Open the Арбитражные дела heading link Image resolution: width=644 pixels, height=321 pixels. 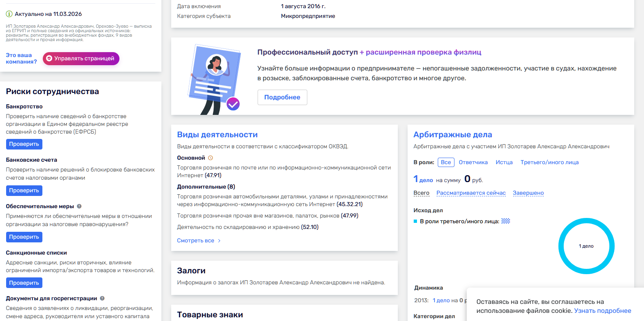tap(452, 135)
